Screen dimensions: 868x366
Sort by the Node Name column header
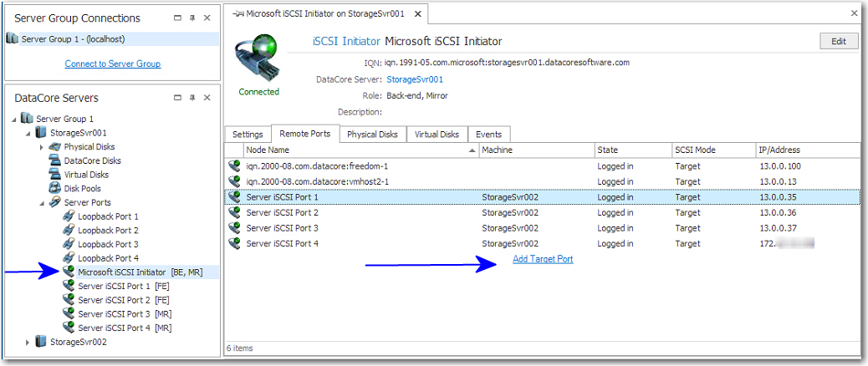(361, 150)
